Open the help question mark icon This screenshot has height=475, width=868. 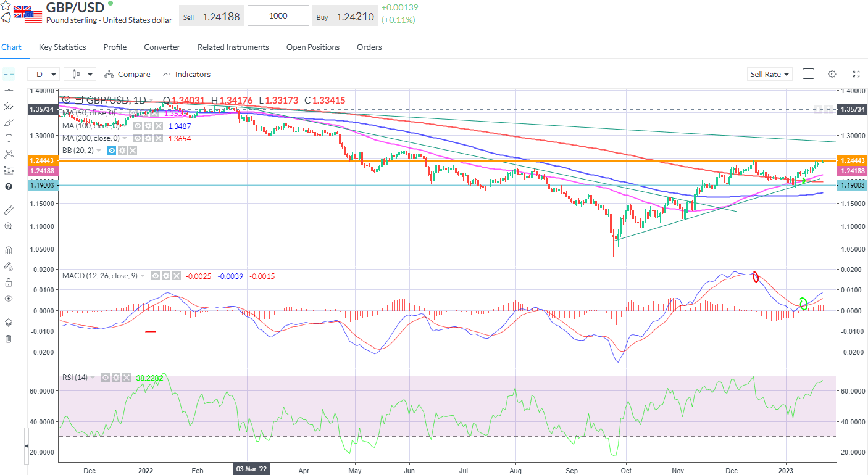pyautogui.click(x=9, y=186)
